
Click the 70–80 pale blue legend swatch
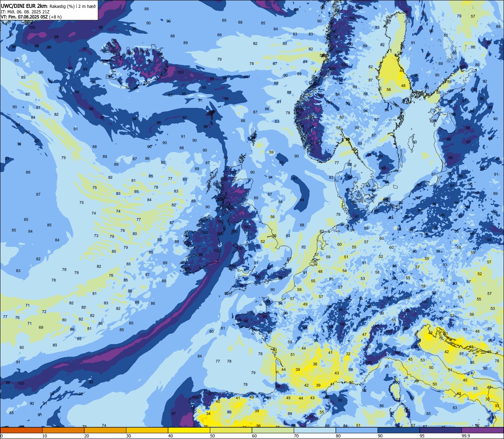click(x=315, y=430)
